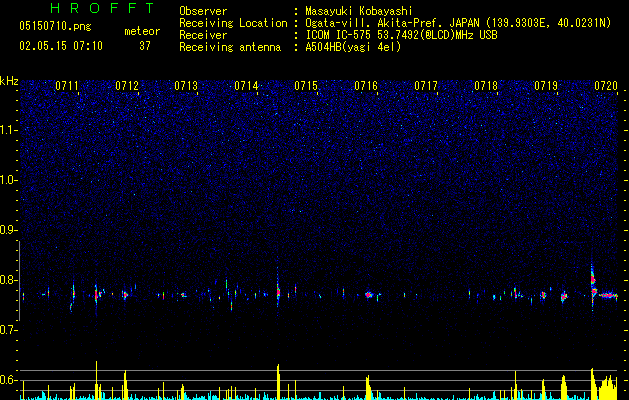The image size is (629, 400).
Task: Click the kHz axis unit label
Action: click(9, 81)
